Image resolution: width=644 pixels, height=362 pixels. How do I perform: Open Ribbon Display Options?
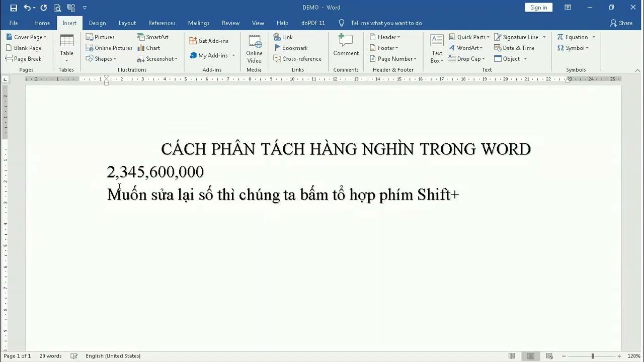coord(568,8)
